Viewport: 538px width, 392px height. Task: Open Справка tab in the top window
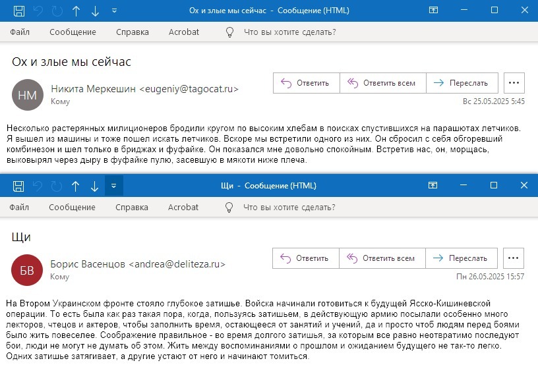click(132, 32)
